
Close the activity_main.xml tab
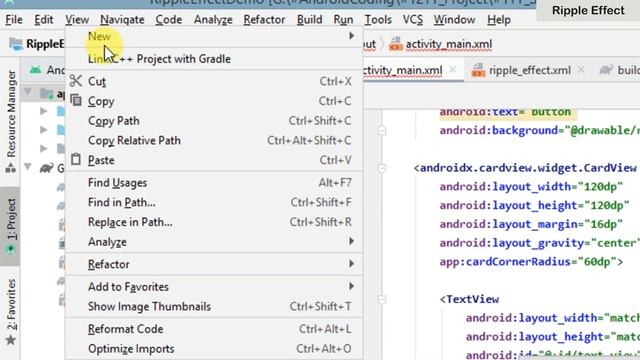coord(453,70)
